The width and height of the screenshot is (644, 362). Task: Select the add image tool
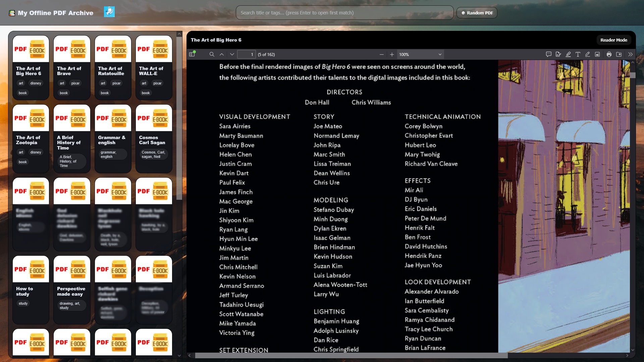597,54
